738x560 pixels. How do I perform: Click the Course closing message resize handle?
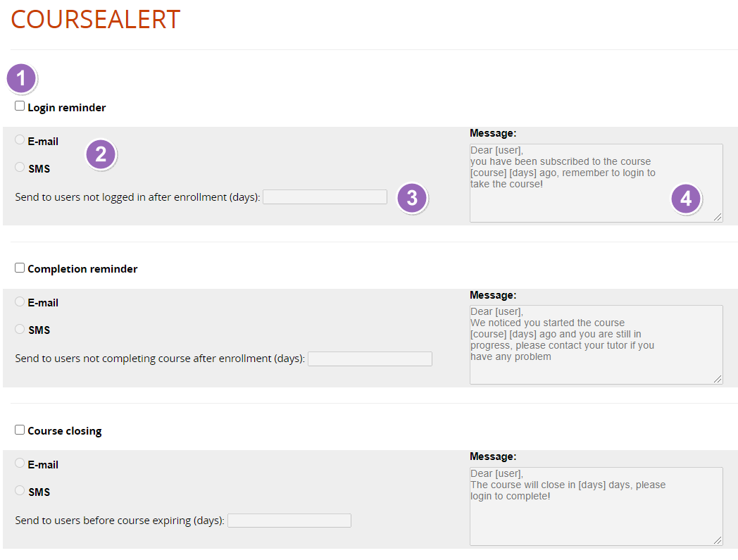click(x=718, y=541)
